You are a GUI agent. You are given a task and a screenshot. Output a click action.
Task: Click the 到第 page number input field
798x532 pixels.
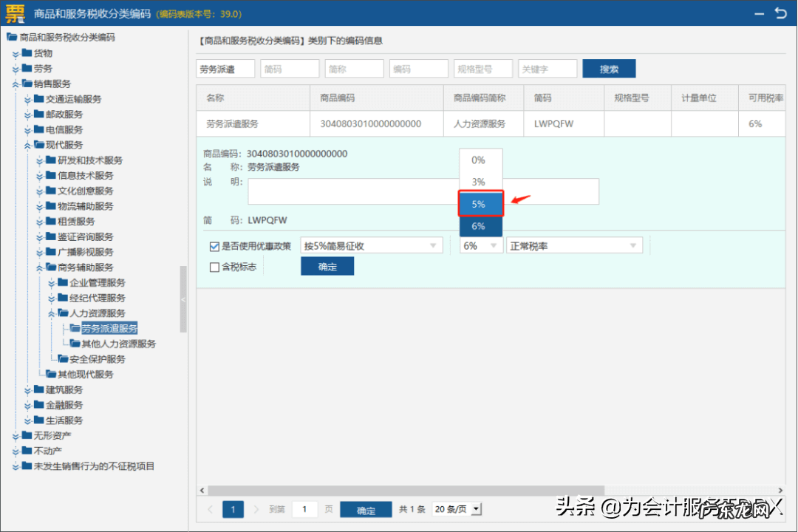(x=304, y=509)
